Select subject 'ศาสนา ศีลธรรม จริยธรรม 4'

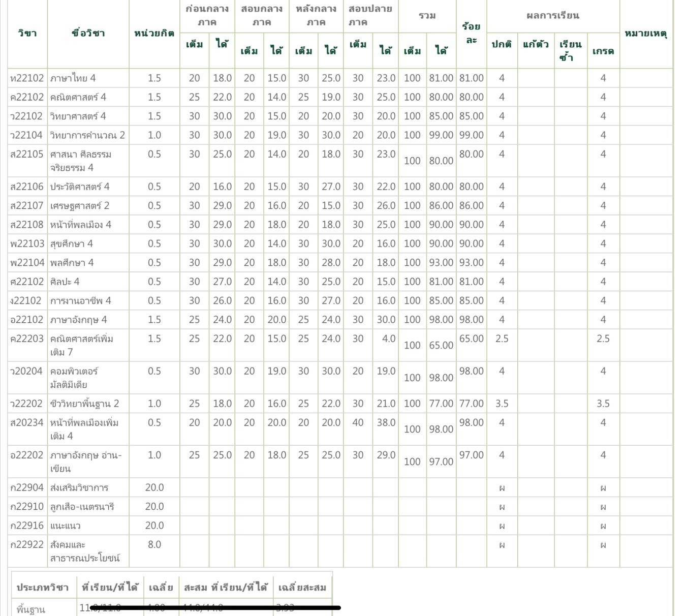point(81,161)
